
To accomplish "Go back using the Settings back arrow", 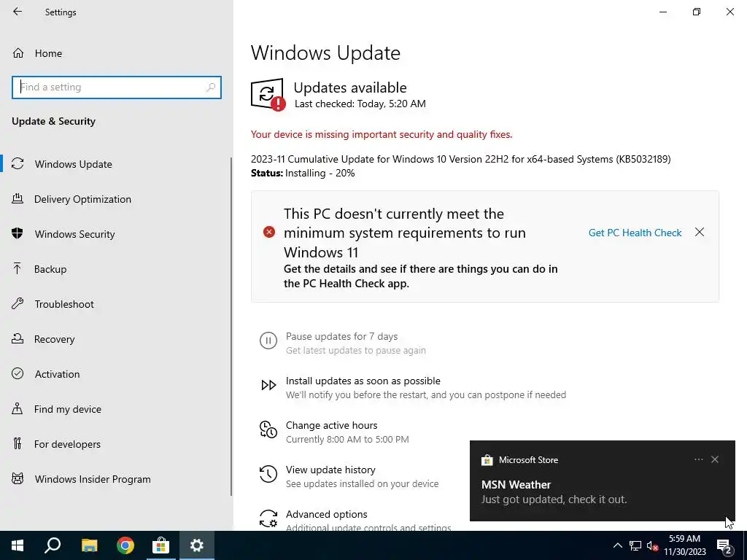I will tap(18, 12).
